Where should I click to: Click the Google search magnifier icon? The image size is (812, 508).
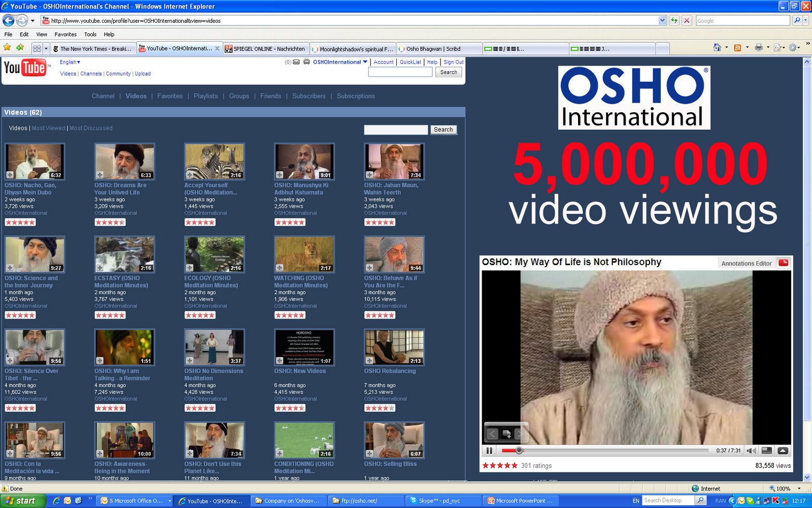(x=797, y=20)
